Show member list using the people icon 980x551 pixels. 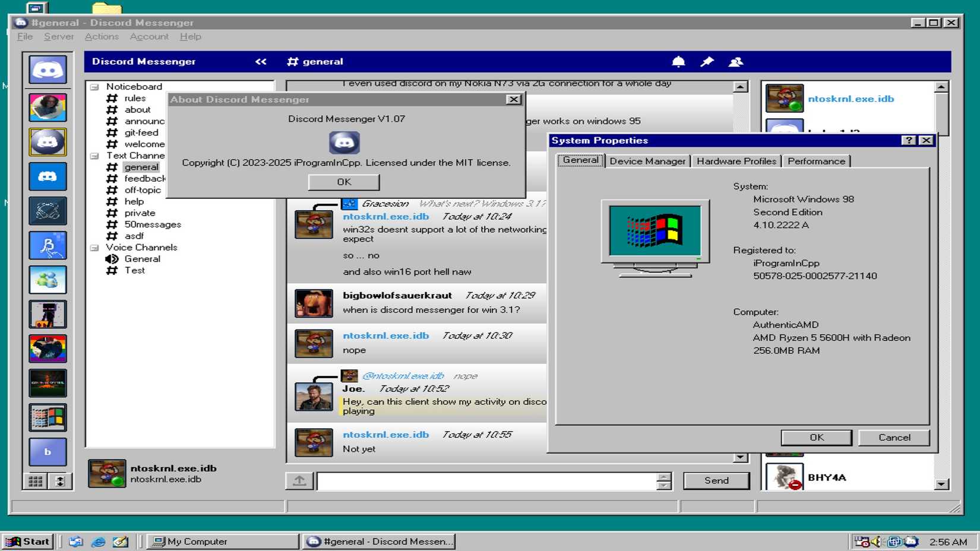[x=736, y=61]
